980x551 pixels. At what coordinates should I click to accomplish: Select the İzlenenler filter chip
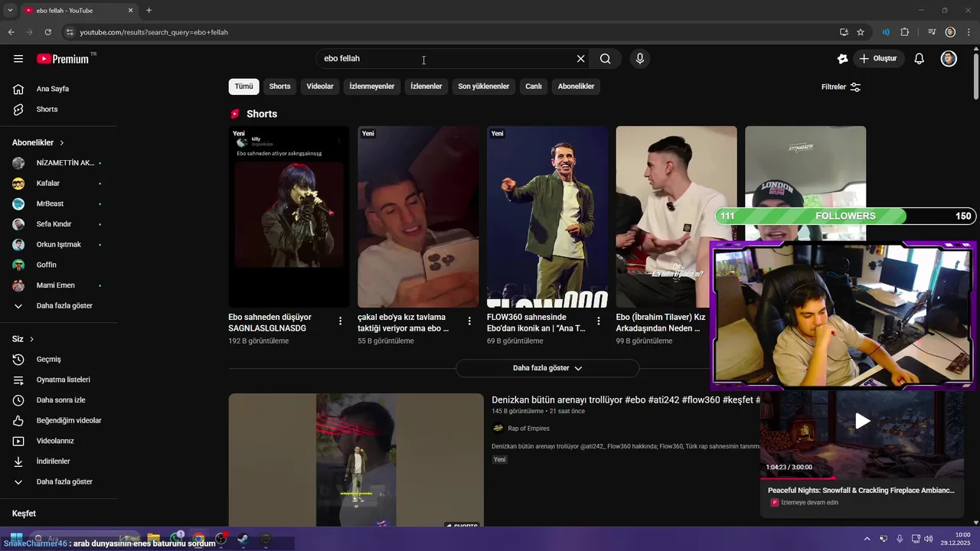tap(426, 86)
